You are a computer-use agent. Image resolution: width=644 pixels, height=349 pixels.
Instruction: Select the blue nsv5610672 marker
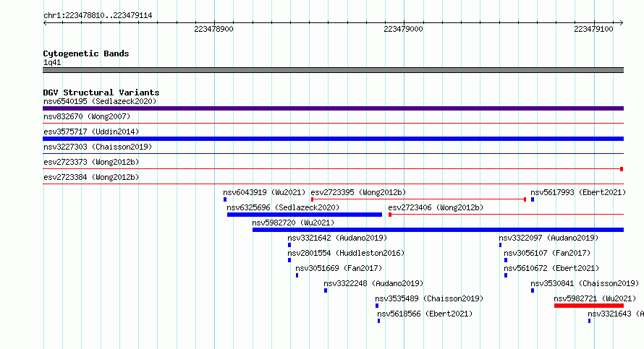point(506,275)
